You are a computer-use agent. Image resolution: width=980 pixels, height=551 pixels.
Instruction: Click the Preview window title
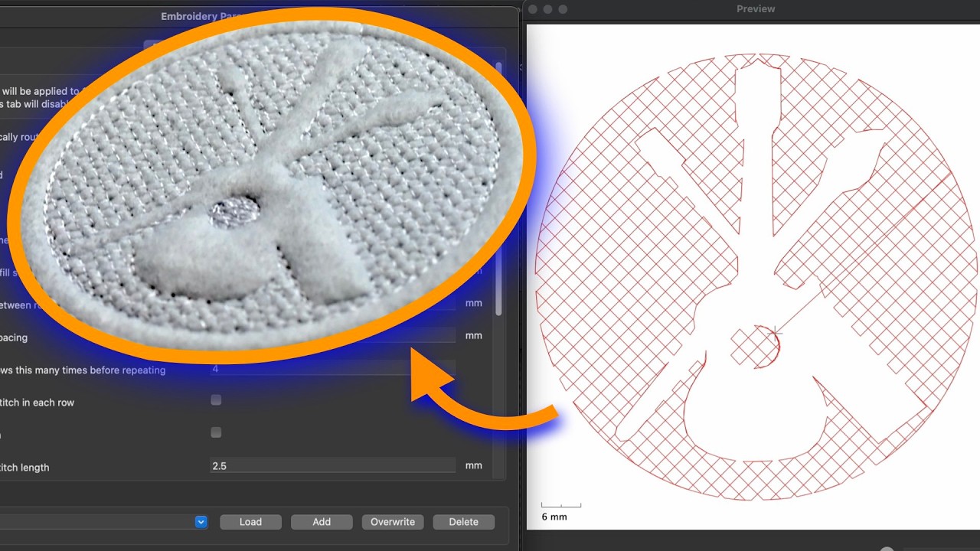756,9
